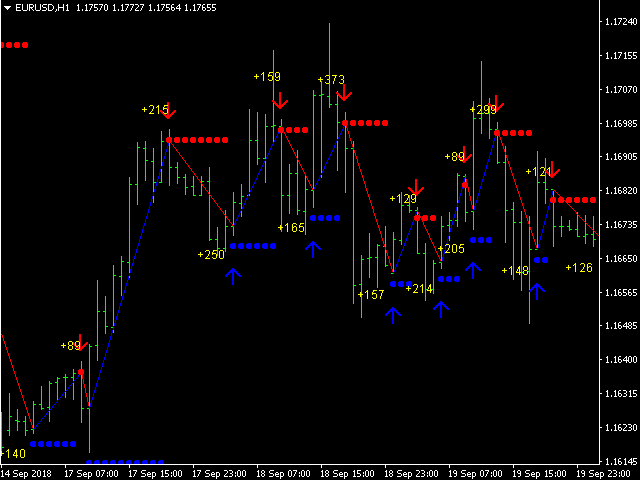
Task: Select the red down arrow beside +373
Action: [x=344, y=92]
